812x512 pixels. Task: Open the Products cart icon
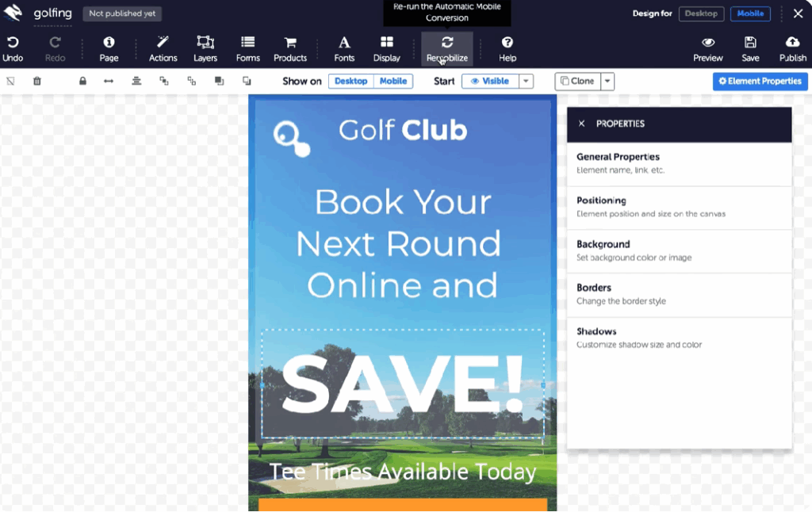click(290, 43)
